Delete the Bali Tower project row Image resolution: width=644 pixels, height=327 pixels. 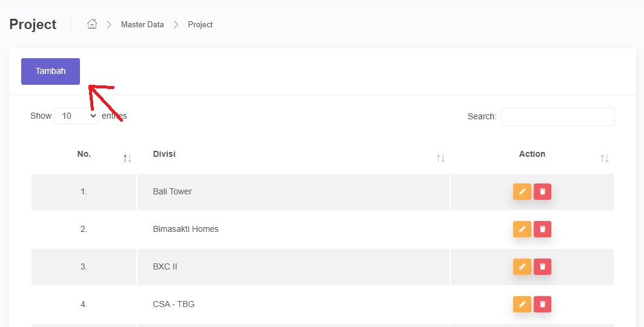(x=542, y=192)
